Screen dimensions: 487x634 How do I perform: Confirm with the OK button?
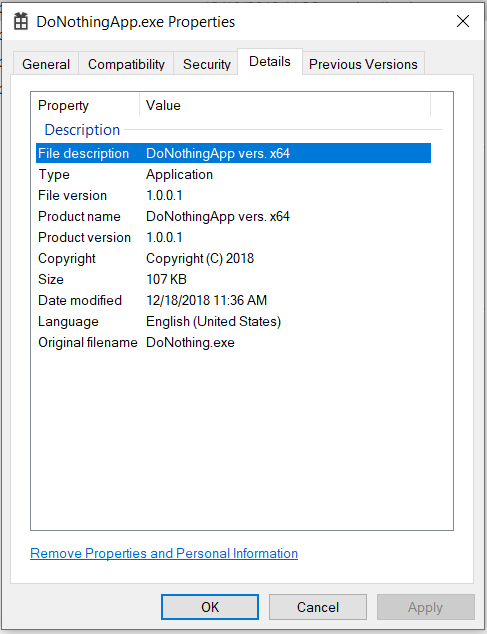pos(210,607)
